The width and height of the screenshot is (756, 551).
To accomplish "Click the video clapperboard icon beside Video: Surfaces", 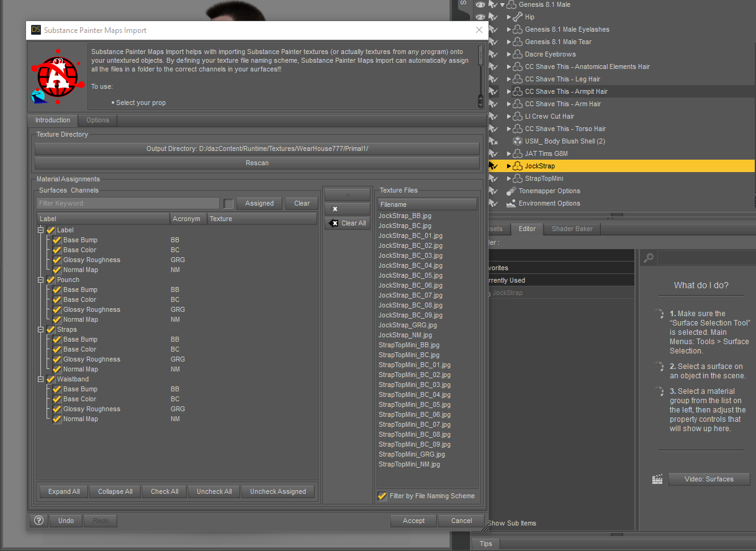I will [x=657, y=479].
